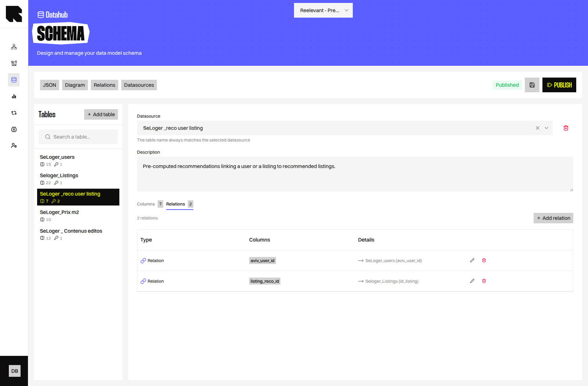Delete the aviv_user_id relation
This screenshot has height=386, width=588.
click(x=484, y=260)
